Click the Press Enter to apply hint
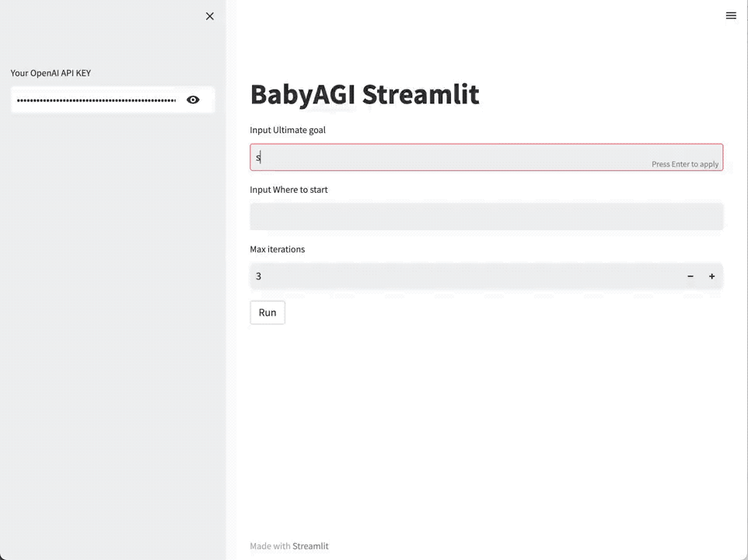Screen dimensions: 748x560 (685, 164)
